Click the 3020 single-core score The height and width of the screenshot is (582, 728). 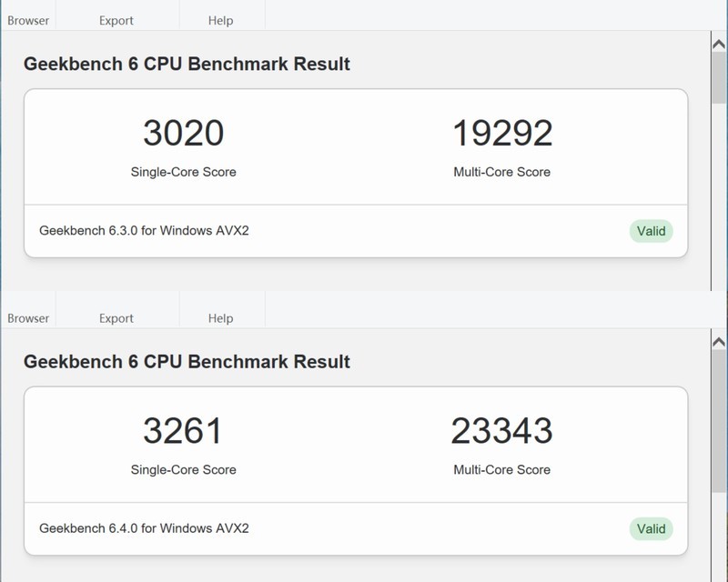point(183,134)
